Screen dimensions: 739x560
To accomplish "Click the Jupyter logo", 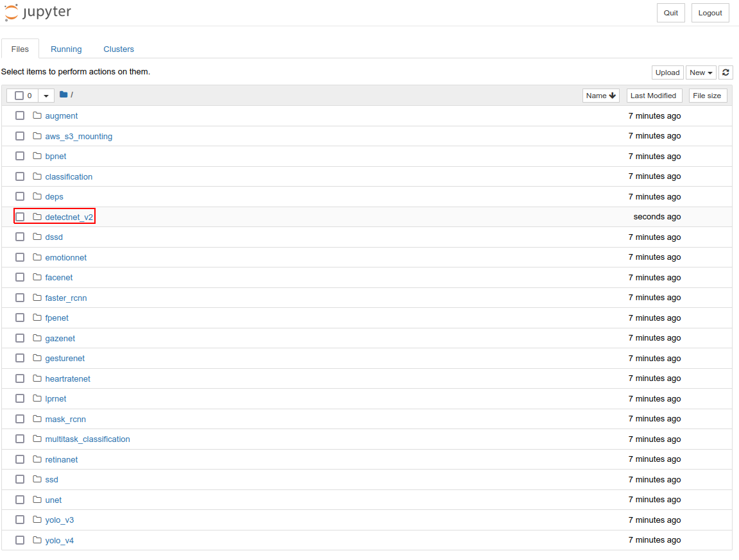I will point(38,12).
